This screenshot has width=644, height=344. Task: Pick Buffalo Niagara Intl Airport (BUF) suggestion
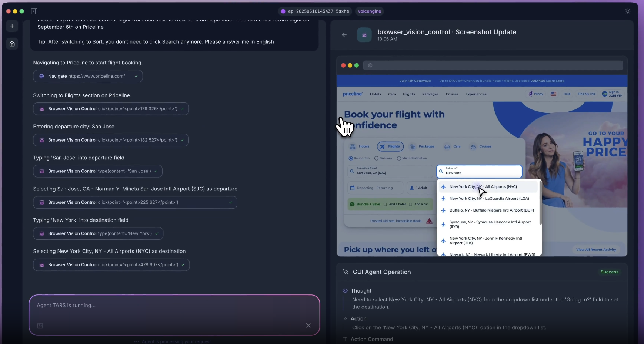pyautogui.click(x=491, y=210)
